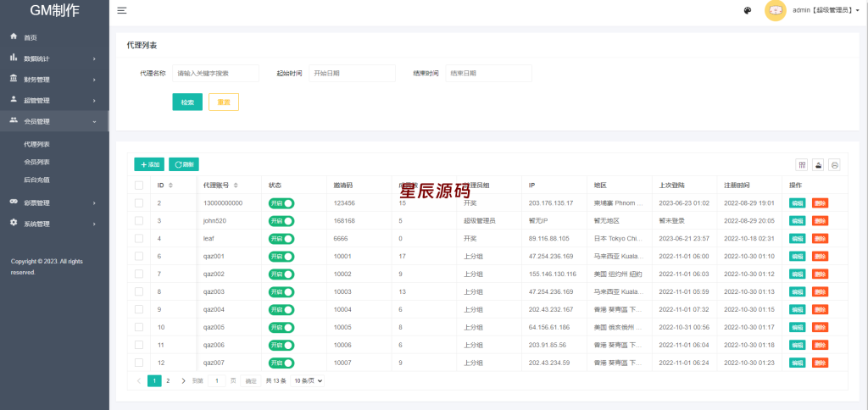
Task: Click IP cell 89.116.88.105
Action: coord(551,239)
